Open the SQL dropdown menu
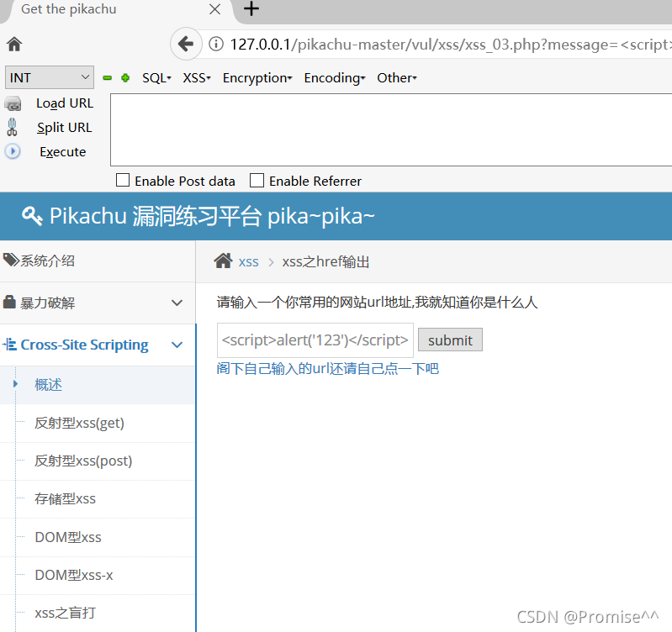Image resolution: width=672 pixels, height=632 pixels. (156, 78)
